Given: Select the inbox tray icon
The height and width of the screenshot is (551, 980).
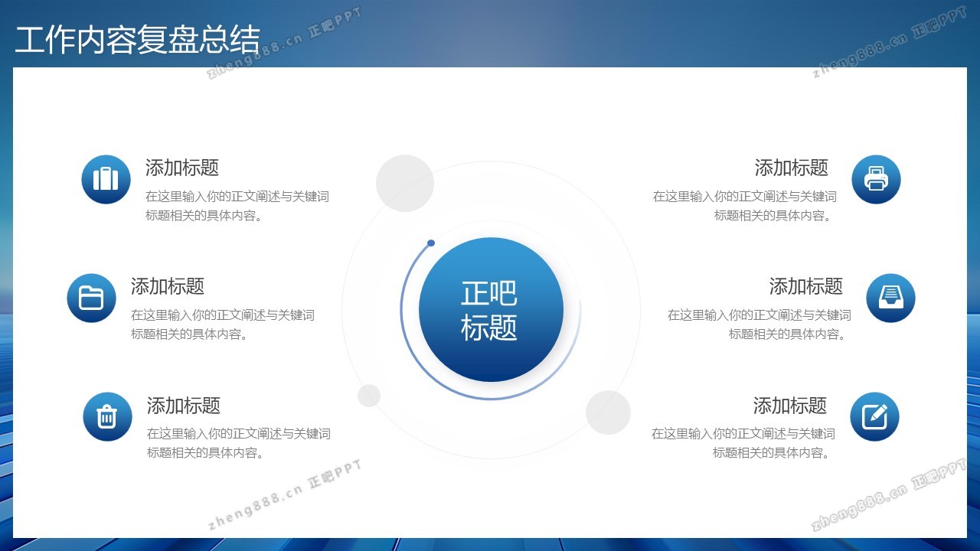Looking at the screenshot, I should [x=890, y=298].
